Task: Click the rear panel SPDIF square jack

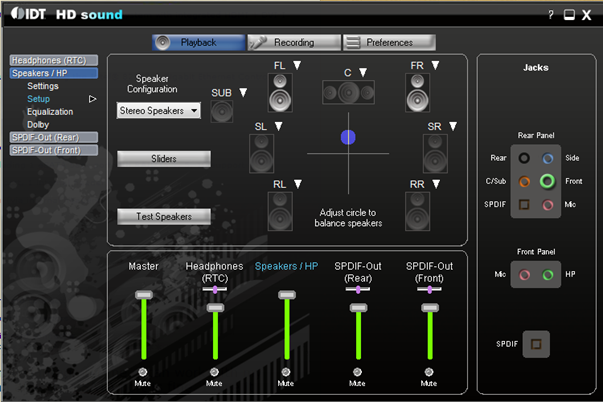Action: coord(524,205)
